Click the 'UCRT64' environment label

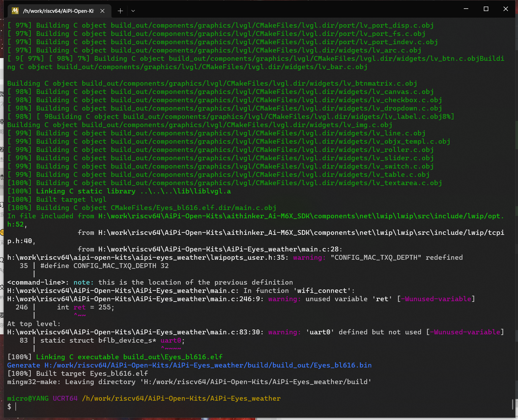(65, 398)
